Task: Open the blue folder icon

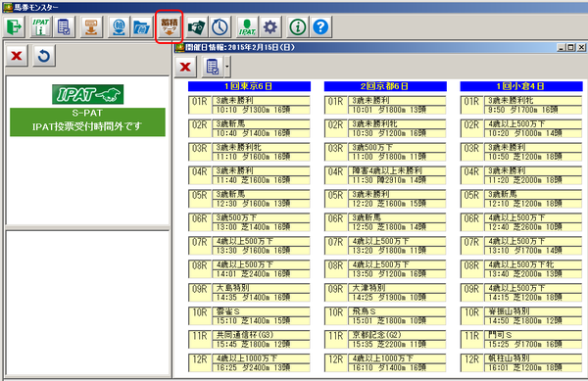Action: [141, 27]
